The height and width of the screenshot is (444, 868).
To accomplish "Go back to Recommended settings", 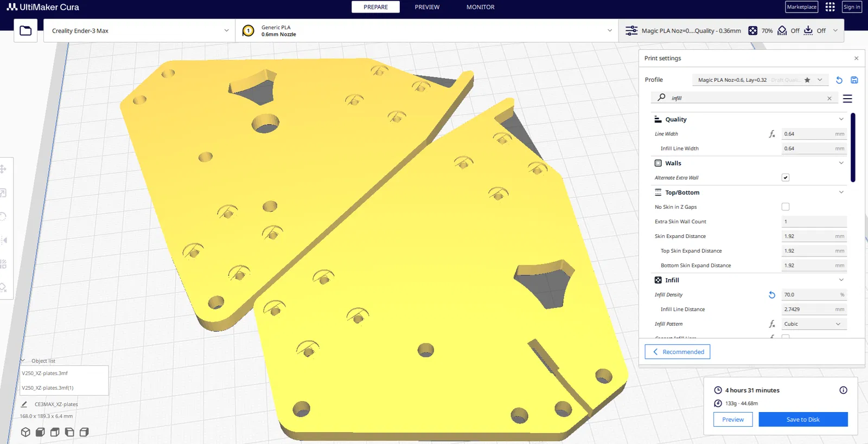I will coord(678,352).
